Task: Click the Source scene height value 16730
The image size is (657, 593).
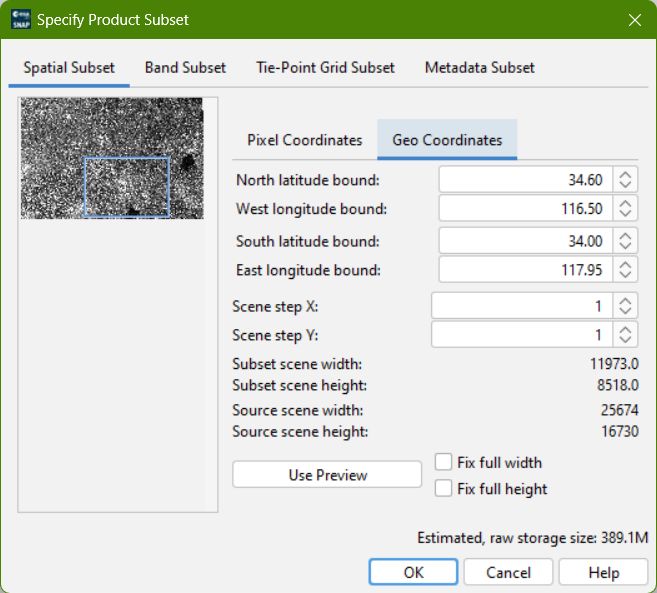Action: pyautogui.click(x=620, y=431)
